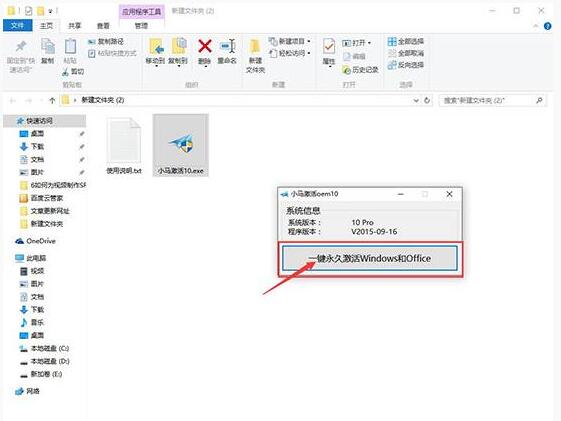Switch to the Share ribbon tab
The height and width of the screenshot is (421, 561).
pyautogui.click(x=74, y=26)
